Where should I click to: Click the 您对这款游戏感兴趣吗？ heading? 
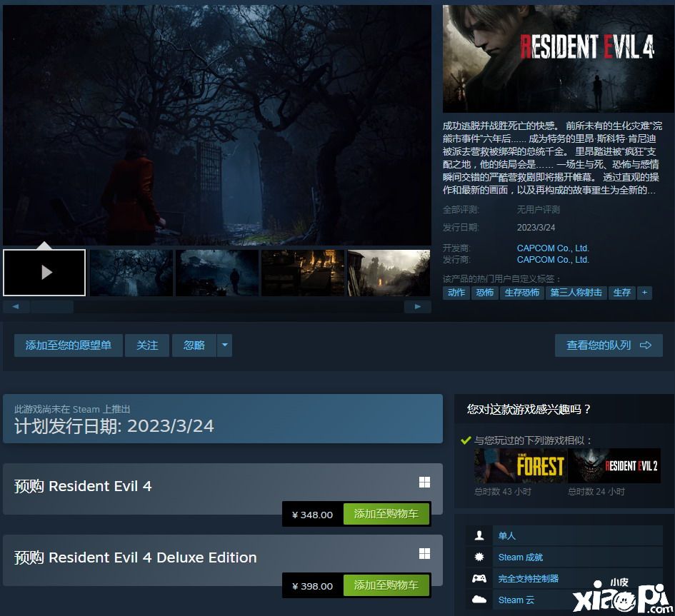[x=529, y=409]
